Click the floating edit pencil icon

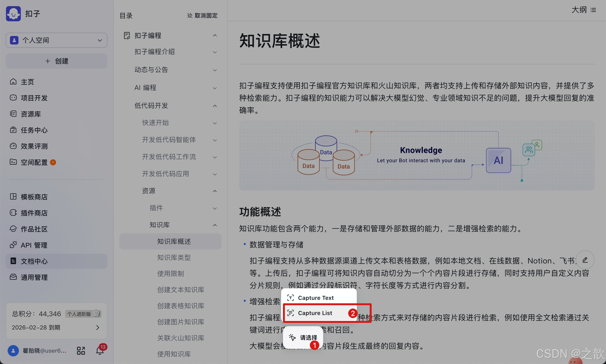585,260
